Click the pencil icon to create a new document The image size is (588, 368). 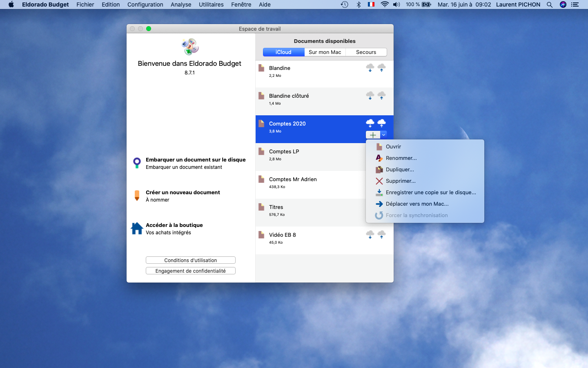click(x=137, y=195)
